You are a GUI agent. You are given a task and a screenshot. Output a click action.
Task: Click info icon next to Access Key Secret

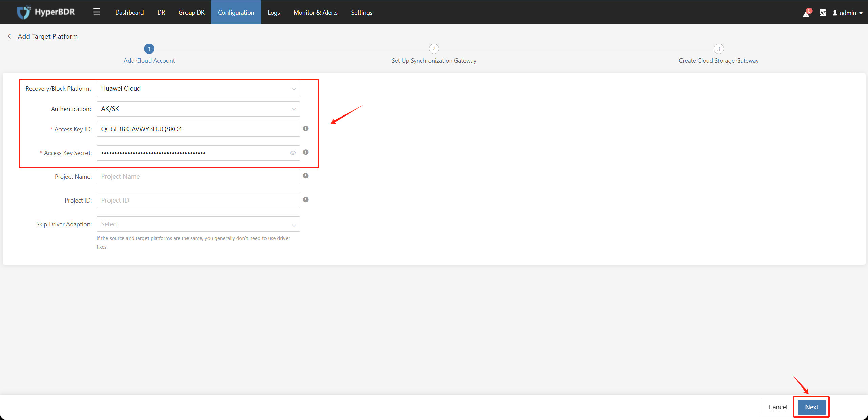coord(305,152)
